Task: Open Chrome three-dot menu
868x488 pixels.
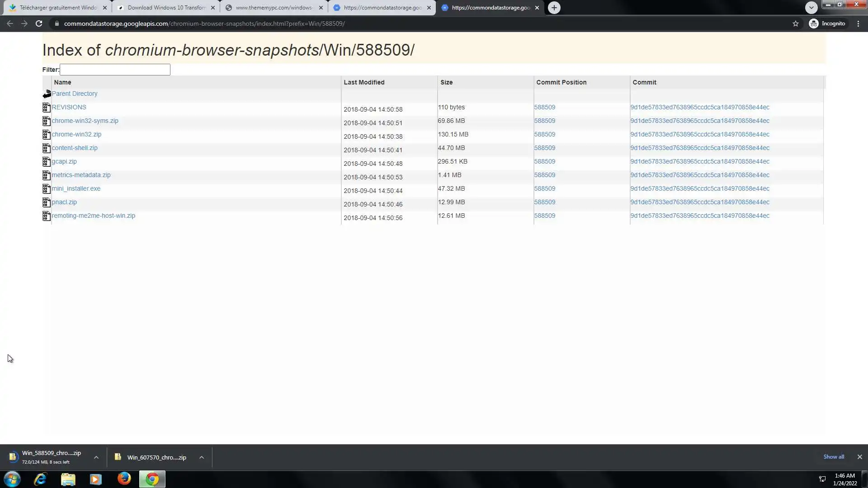Action: 858,23
